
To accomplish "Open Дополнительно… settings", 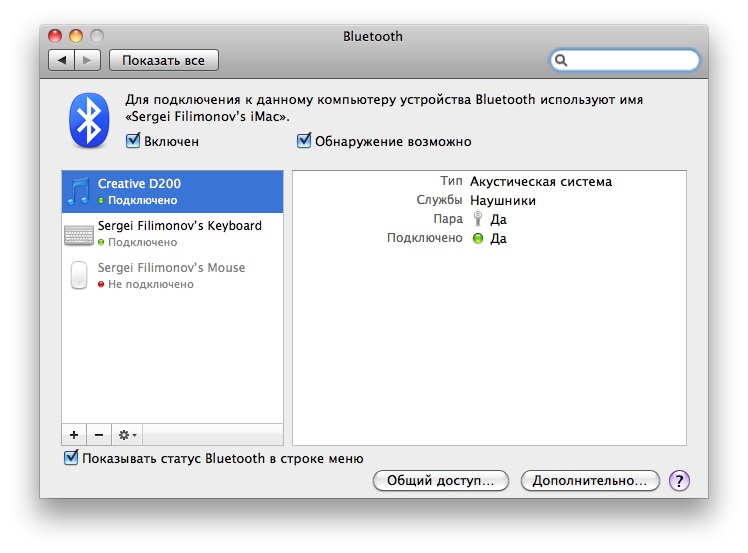I will 590,480.
